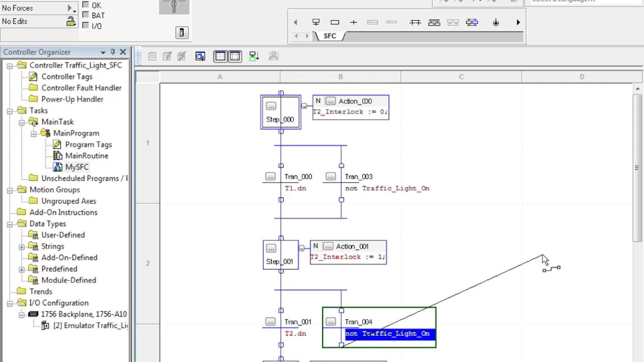Select the Module-Defined folder
The image size is (644, 362).
[68, 280]
